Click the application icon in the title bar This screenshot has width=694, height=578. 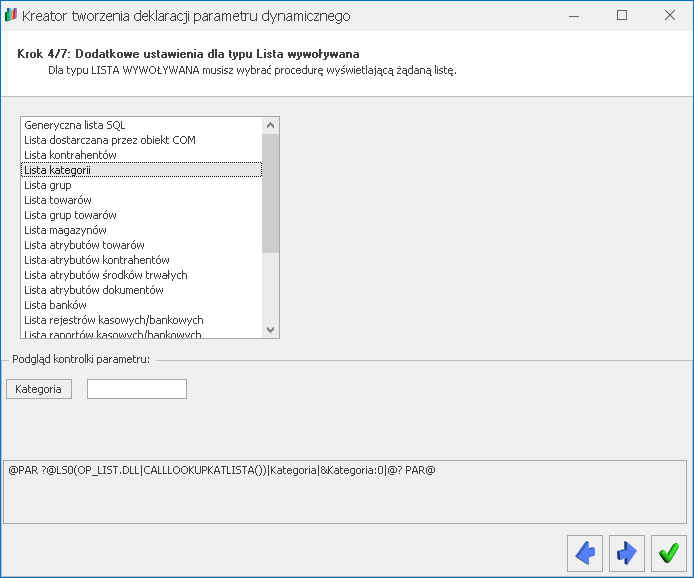[x=11, y=15]
